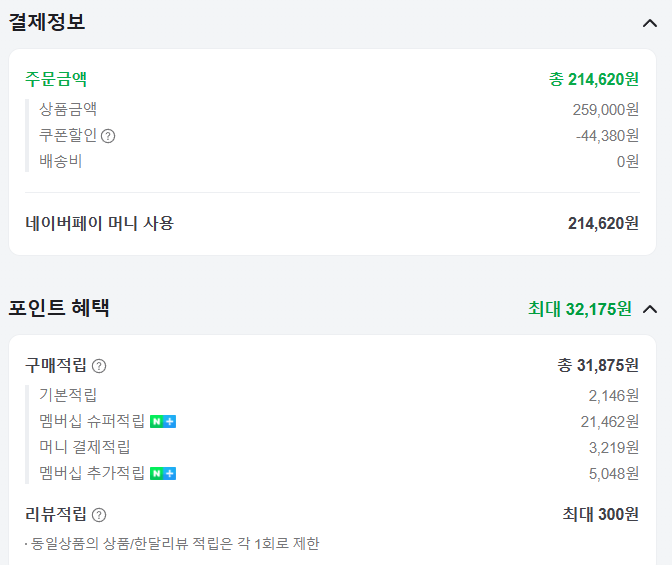This screenshot has width=672, height=565.
Task: Click the 최대 32,175원 points amount
Action: click(x=579, y=309)
